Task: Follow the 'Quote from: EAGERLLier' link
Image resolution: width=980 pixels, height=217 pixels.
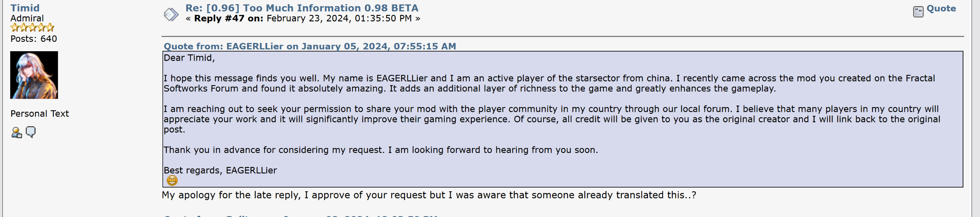Action: [x=309, y=46]
